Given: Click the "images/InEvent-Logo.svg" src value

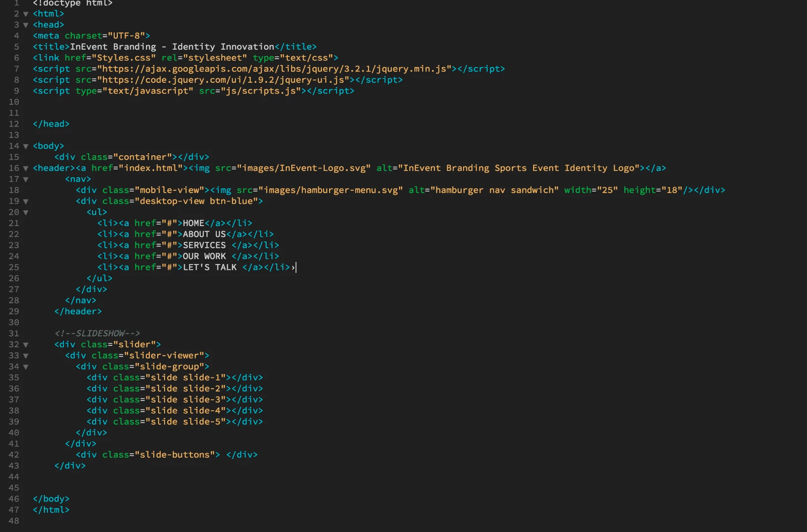Looking at the screenshot, I should 304,168.
